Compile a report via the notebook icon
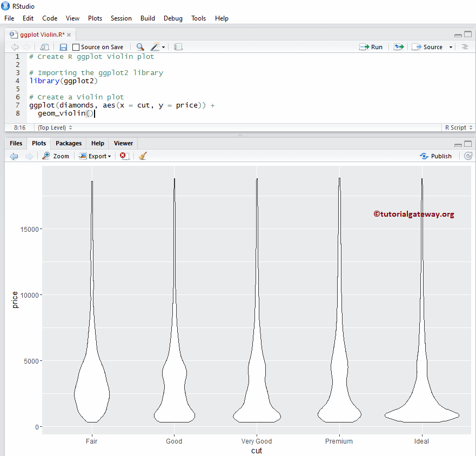This screenshot has height=456, width=476. 178,47
